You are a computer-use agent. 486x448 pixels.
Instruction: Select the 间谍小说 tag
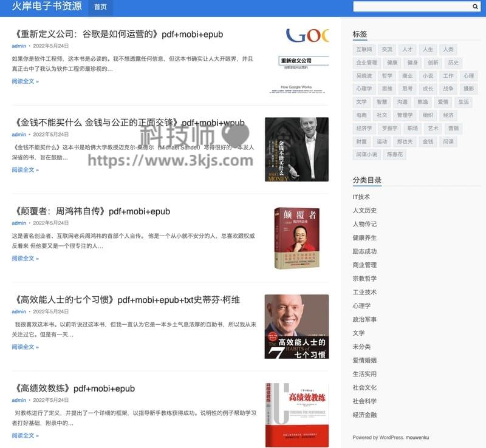[367, 155]
